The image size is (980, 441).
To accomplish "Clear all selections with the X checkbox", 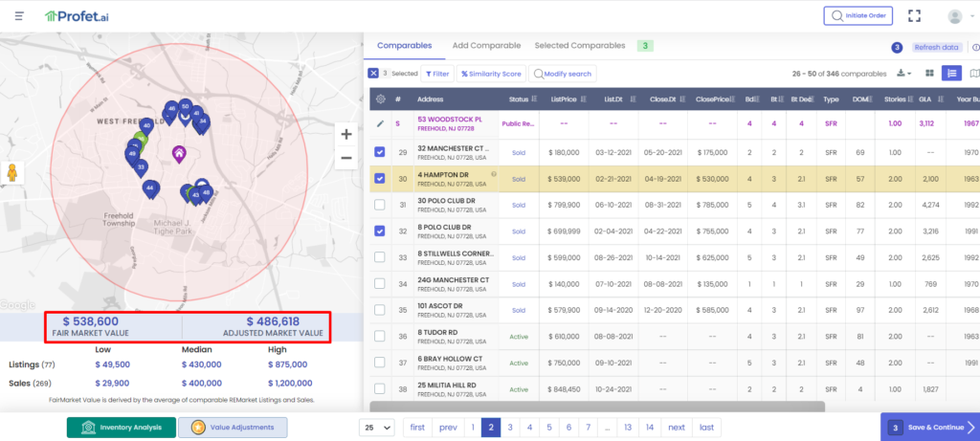I will (373, 73).
